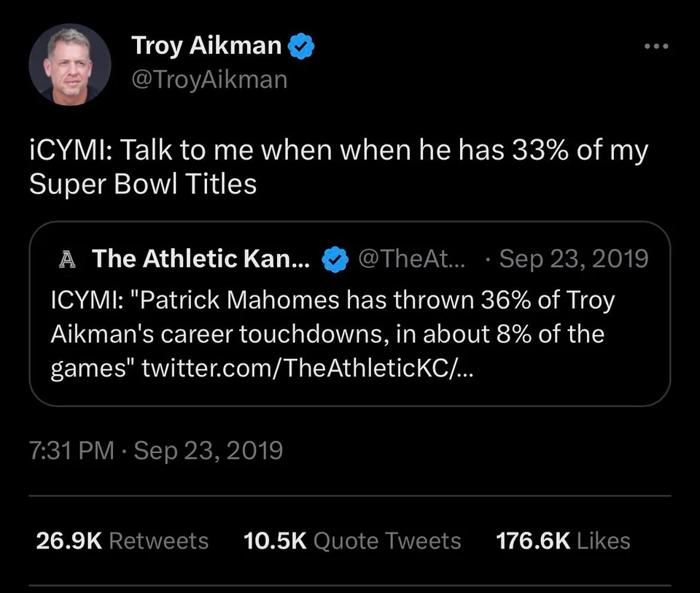Screen dimensions: 700x593
Task: Click the Sep 23, 2019 date below the tweet
Action: coord(208,450)
